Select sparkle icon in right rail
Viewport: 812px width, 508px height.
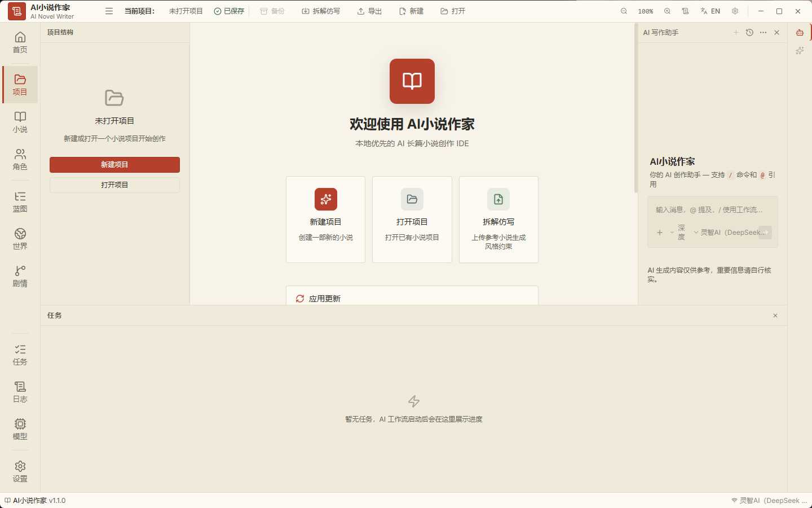(x=800, y=51)
